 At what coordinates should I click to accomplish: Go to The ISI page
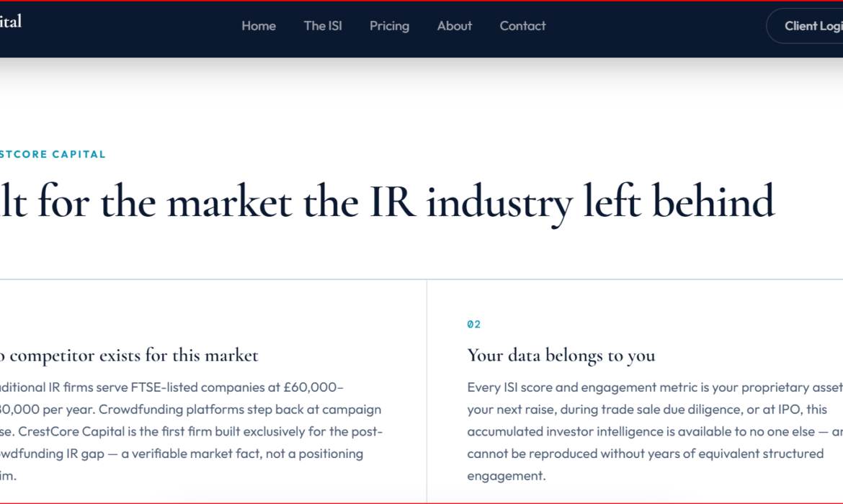[323, 26]
